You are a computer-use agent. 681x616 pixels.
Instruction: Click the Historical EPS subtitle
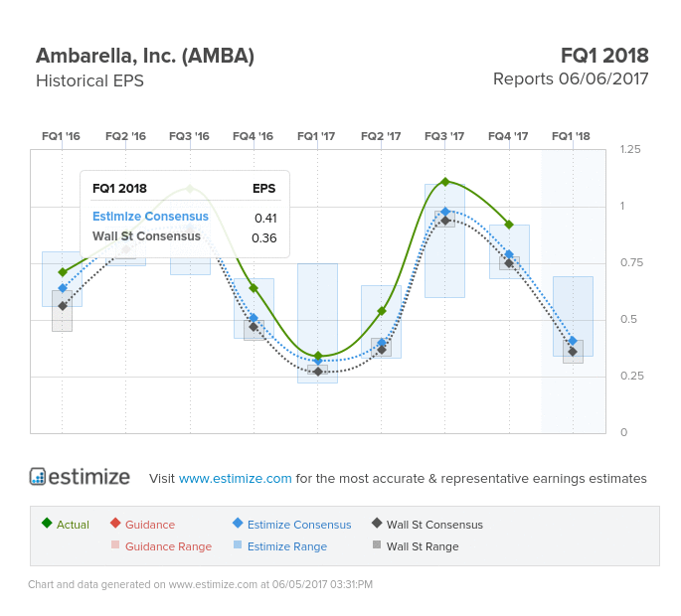89,80
